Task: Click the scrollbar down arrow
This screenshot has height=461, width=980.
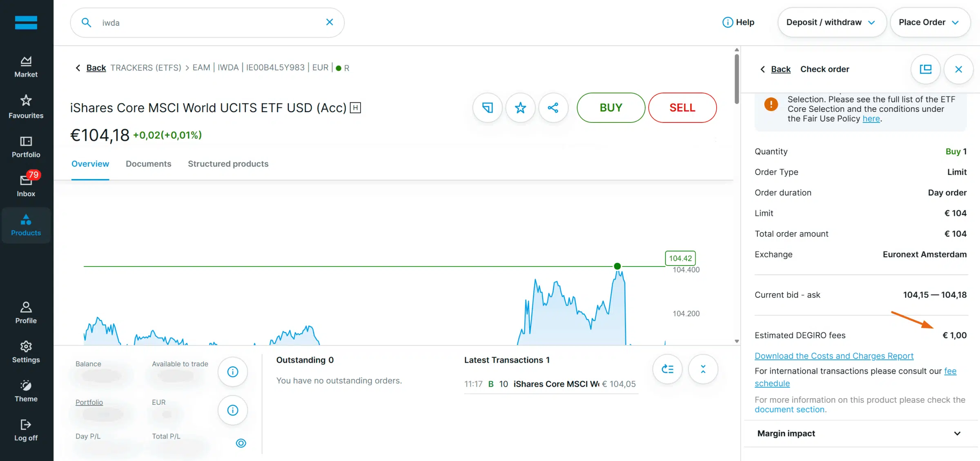Action: 737,341
